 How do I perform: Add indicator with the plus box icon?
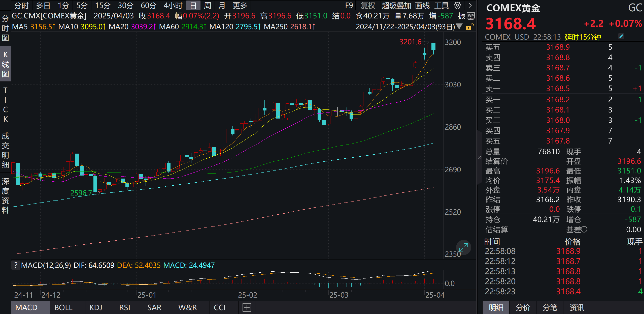coord(247,307)
